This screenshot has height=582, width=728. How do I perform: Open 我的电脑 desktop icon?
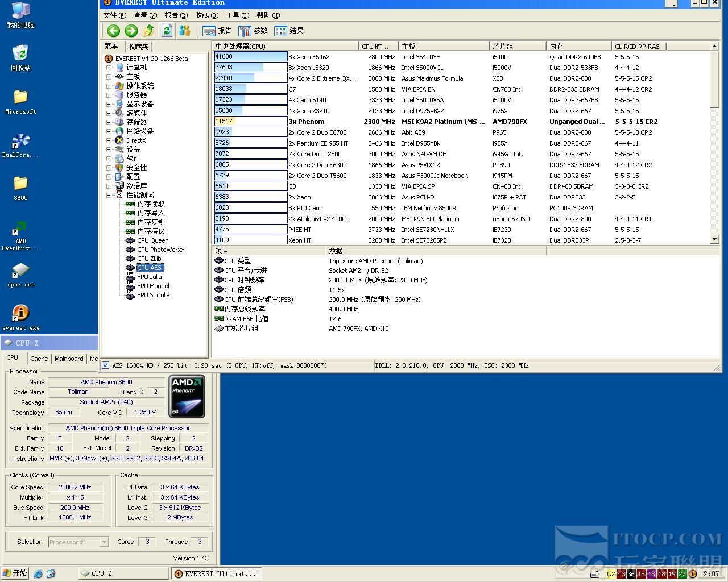click(x=20, y=15)
